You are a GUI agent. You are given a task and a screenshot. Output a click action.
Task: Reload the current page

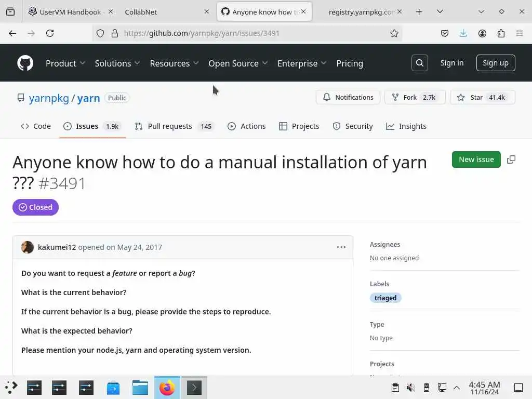50,33
